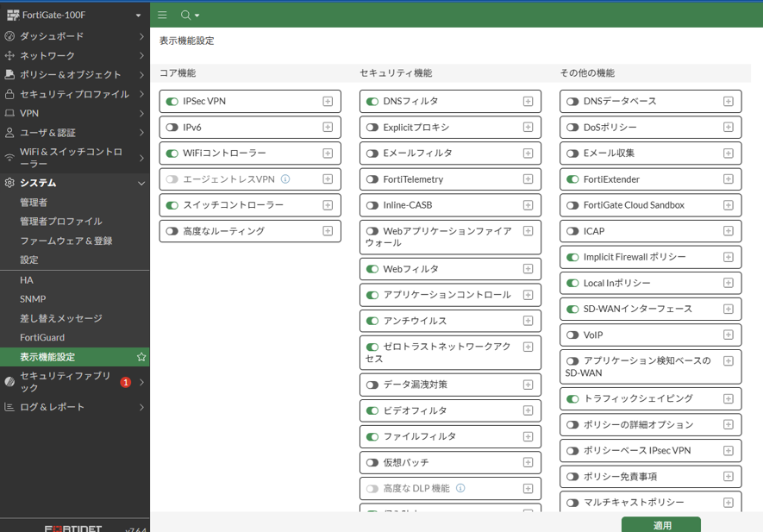This screenshot has height=532, width=763.
Task: Select the SNMP menu item
Action: point(33,299)
